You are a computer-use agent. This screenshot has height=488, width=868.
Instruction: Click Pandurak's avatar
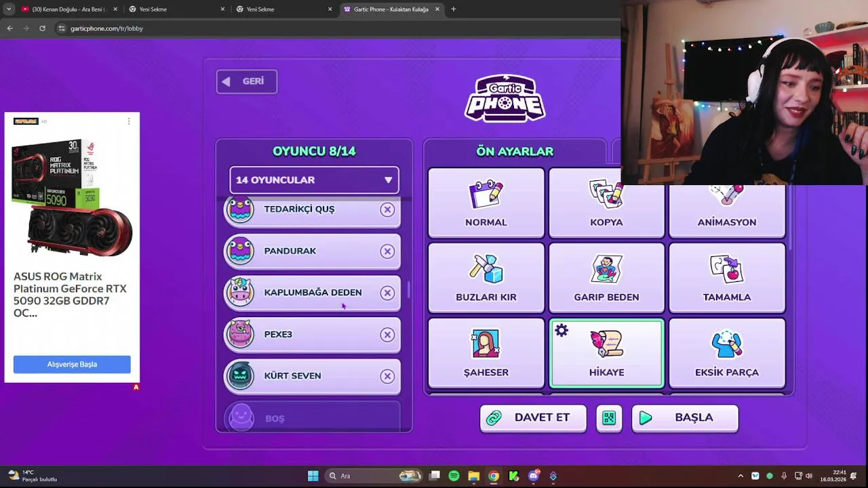240,251
